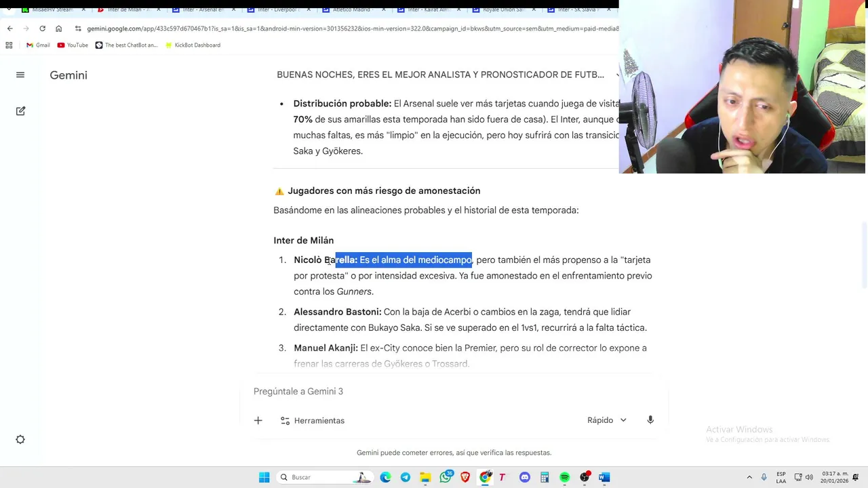This screenshot has width=868, height=488.
Task: Click the 'Nicolò Barella' player name
Action: point(325,260)
